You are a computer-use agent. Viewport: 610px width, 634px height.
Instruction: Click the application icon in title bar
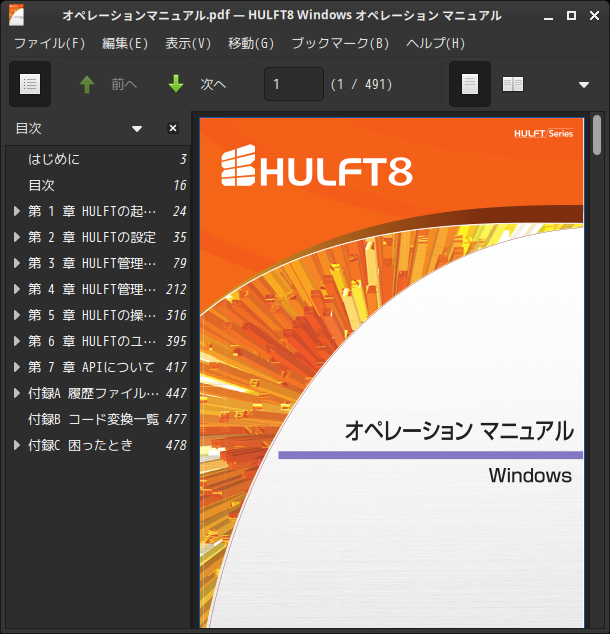coord(17,15)
